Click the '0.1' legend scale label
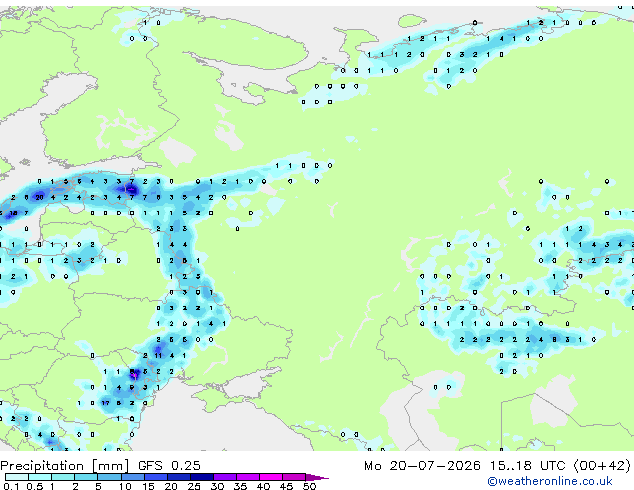 pyautogui.click(x=11, y=486)
